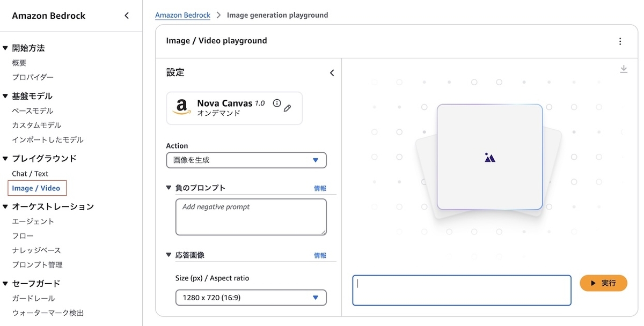
Task: Open インポートしたモデル page
Action: pyautogui.click(x=48, y=140)
